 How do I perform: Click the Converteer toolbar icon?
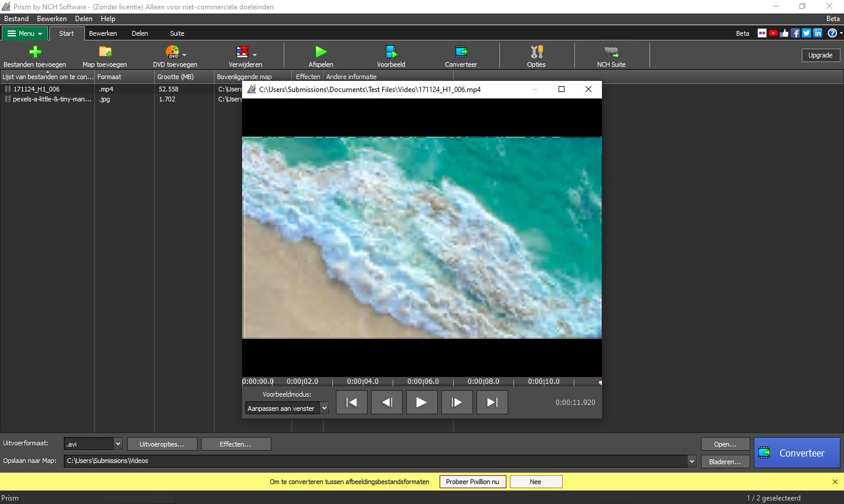tap(461, 52)
